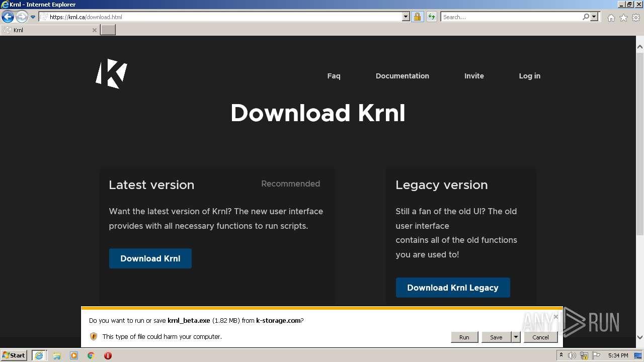This screenshot has width=644, height=362.
Task: Click the Back navigation arrow
Action: tap(8, 17)
